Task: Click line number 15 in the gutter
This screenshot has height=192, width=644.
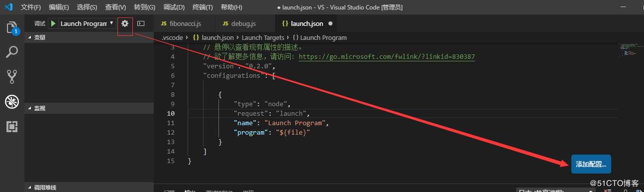Action: click(171, 161)
